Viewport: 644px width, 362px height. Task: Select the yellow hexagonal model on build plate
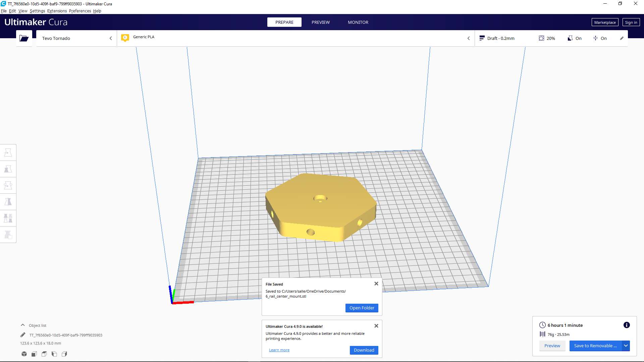tap(321, 208)
